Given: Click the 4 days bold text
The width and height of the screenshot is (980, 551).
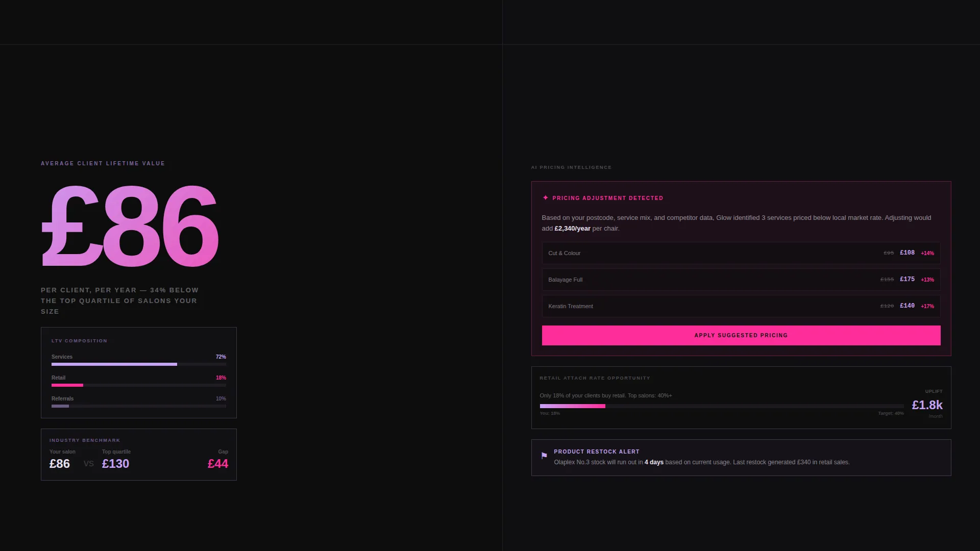Looking at the screenshot, I should 654,462.
